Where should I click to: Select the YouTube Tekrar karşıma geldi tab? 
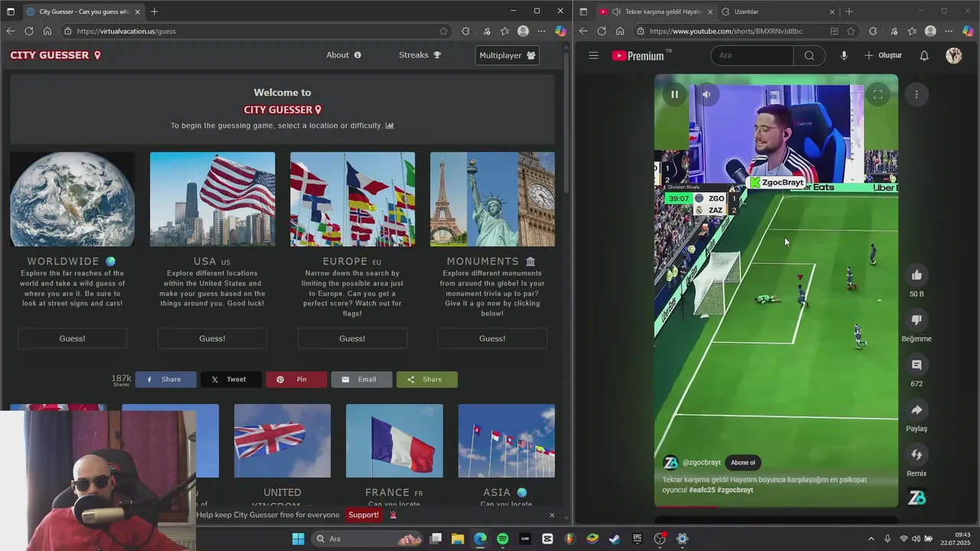click(x=655, y=11)
